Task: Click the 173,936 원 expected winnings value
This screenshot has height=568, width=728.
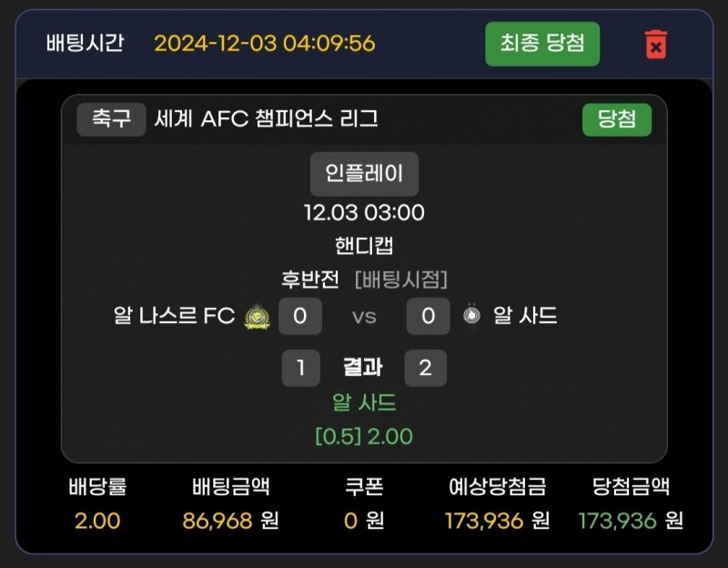Action: click(x=497, y=521)
